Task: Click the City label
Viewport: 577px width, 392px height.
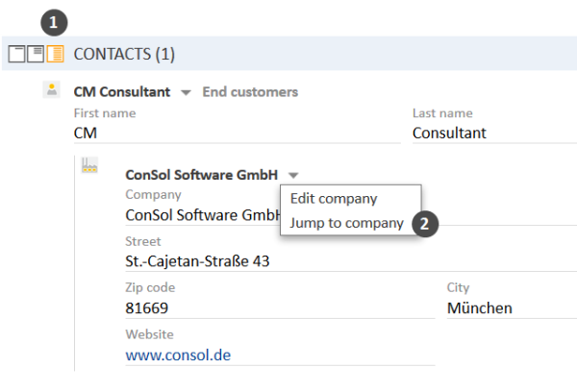Action: pos(458,288)
